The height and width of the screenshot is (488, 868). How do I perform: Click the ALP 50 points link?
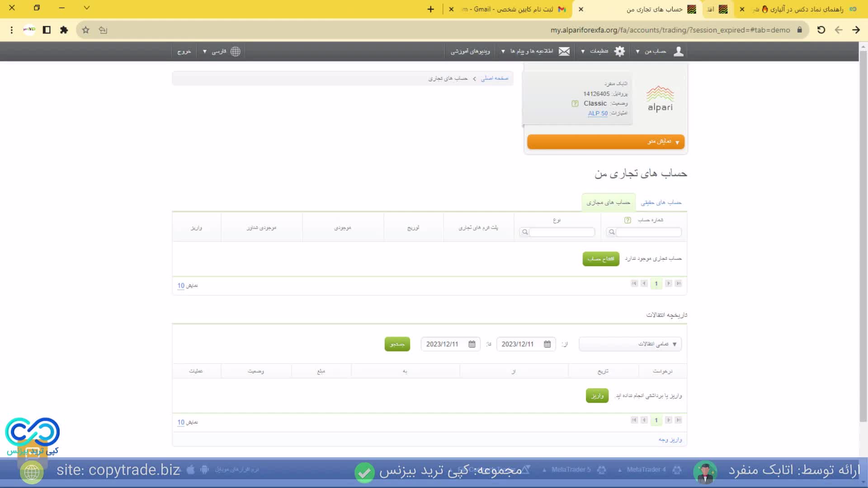(598, 113)
